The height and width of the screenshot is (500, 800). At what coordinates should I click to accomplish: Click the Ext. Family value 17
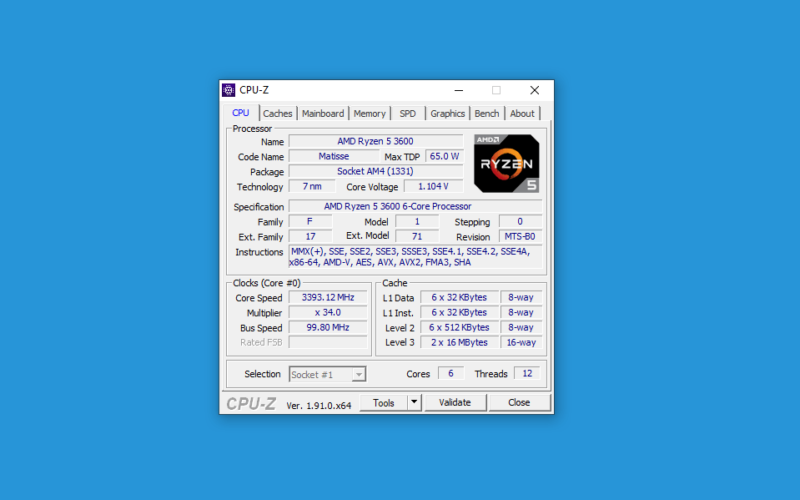(310, 236)
